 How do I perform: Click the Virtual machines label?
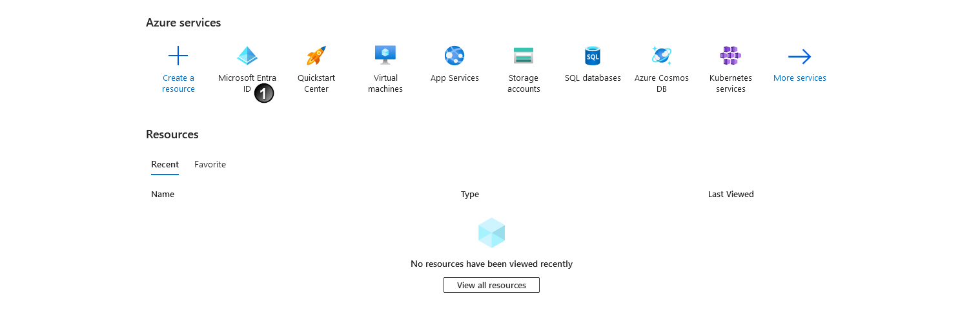point(385,83)
